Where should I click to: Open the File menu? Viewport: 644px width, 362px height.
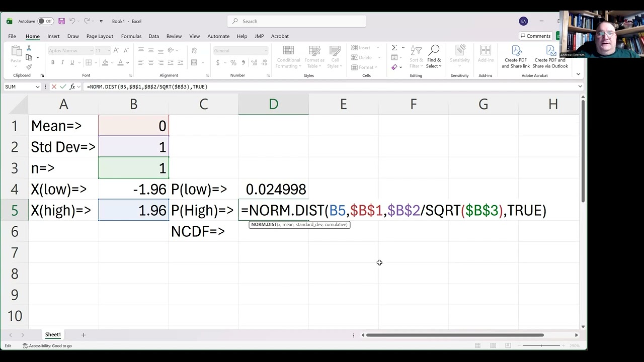point(12,36)
